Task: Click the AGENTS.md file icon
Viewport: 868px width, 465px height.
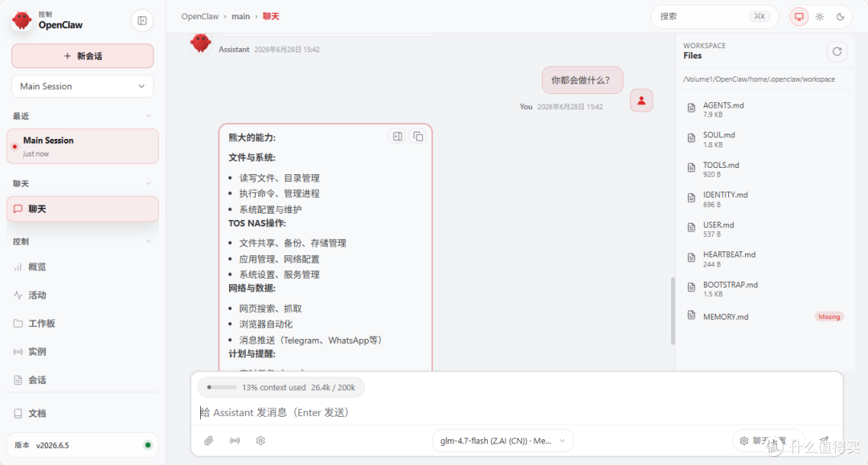Action: (x=691, y=108)
